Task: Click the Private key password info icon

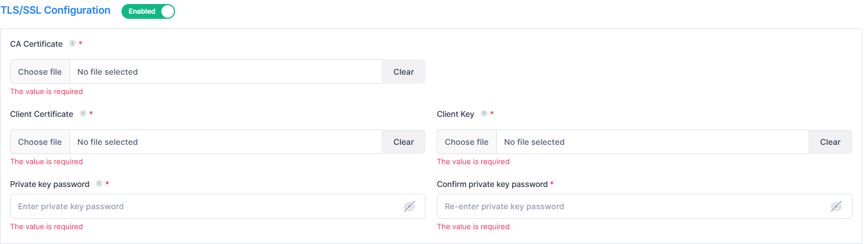Action: 99,184
